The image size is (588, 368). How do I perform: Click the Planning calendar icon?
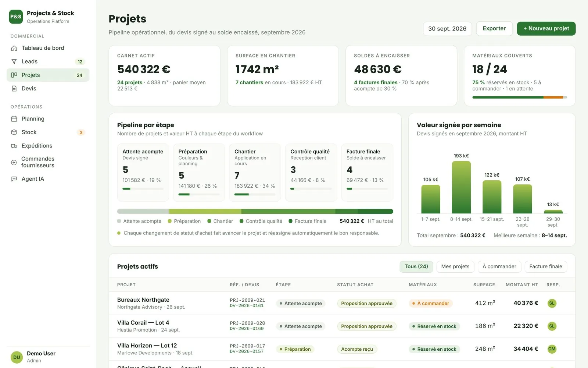pos(14,119)
